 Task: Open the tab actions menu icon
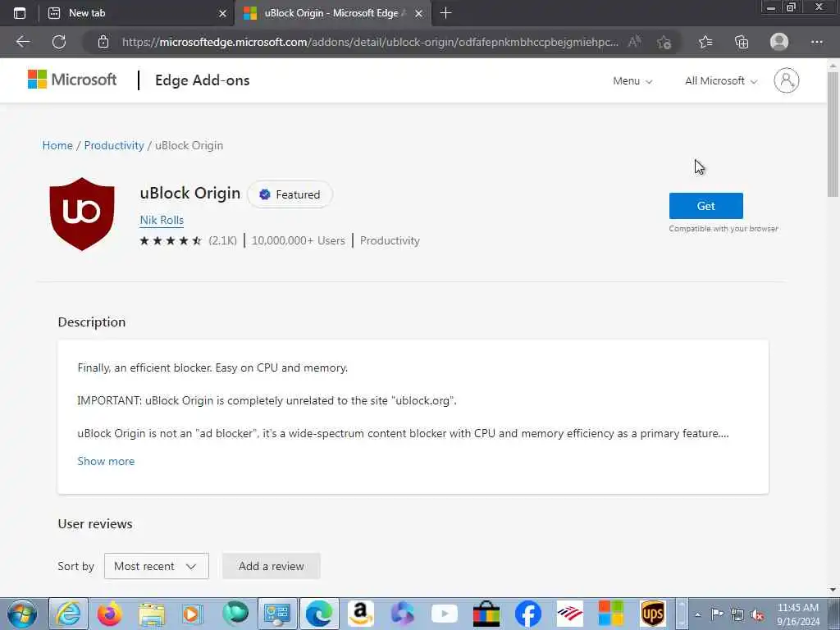point(20,13)
